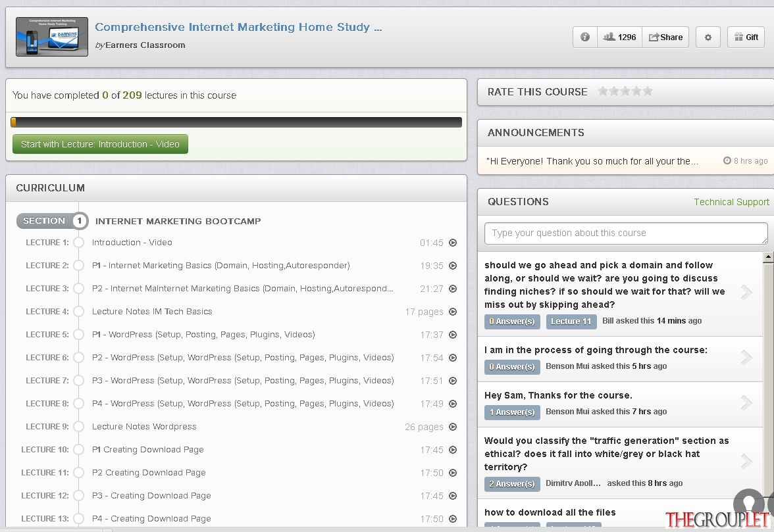Open Lecture 4 notes arrow icon
This screenshot has width=774, height=532.
(453, 312)
